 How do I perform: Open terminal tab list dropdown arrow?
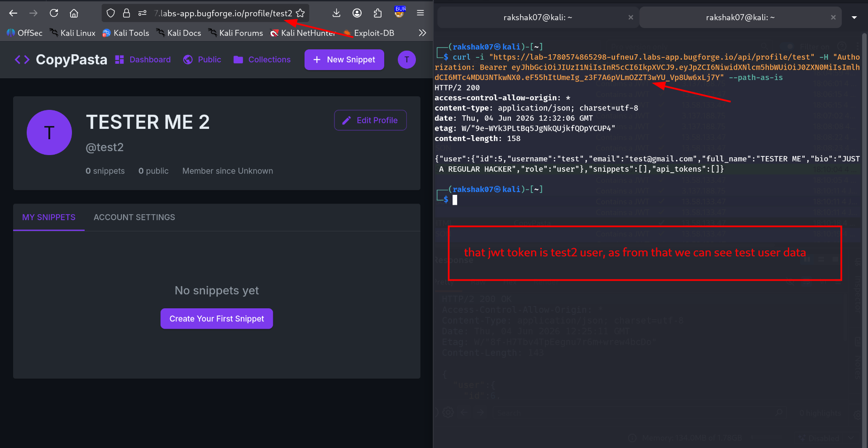click(x=854, y=17)
